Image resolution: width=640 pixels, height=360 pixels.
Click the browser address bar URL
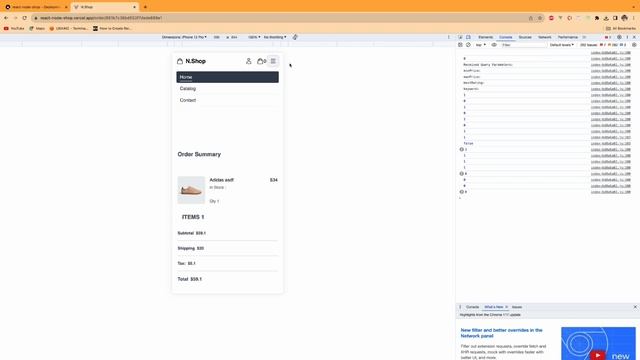[101, 18]
